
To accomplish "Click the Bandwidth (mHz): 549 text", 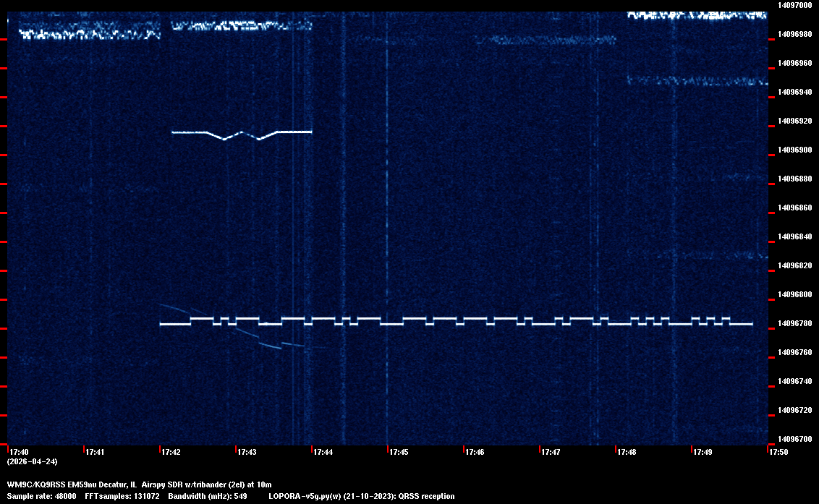I will pos(208,496).
